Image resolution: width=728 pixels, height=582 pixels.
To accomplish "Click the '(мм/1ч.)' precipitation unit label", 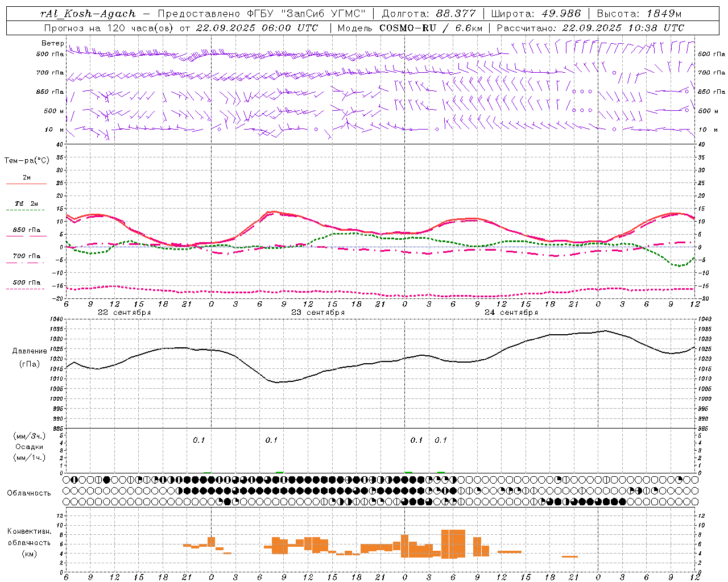I will pyautogui.click(x=29, y=458).
